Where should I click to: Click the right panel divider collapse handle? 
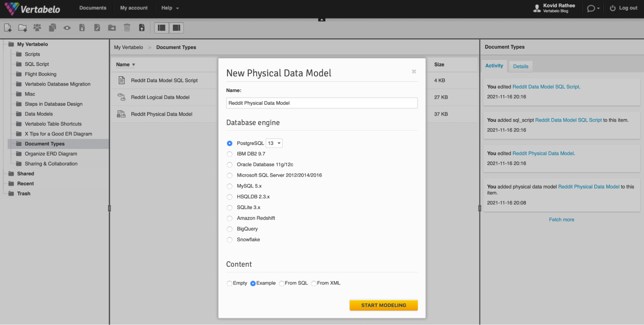coord(479,208)
